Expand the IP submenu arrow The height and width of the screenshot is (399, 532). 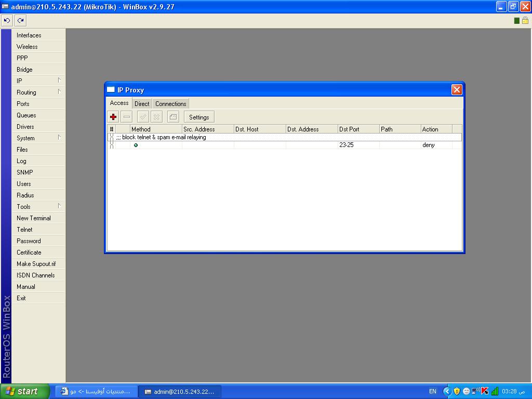click(59, 81)
